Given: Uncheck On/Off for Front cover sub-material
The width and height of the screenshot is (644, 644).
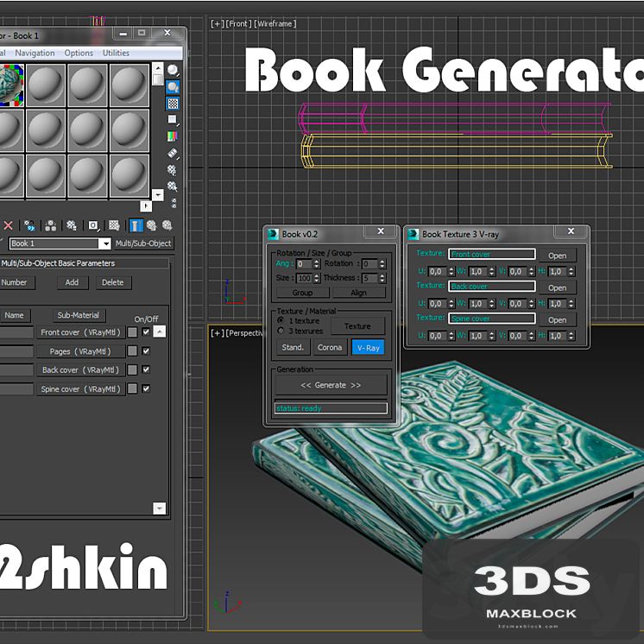Looking at the screenshot, I should click(146, 331).
